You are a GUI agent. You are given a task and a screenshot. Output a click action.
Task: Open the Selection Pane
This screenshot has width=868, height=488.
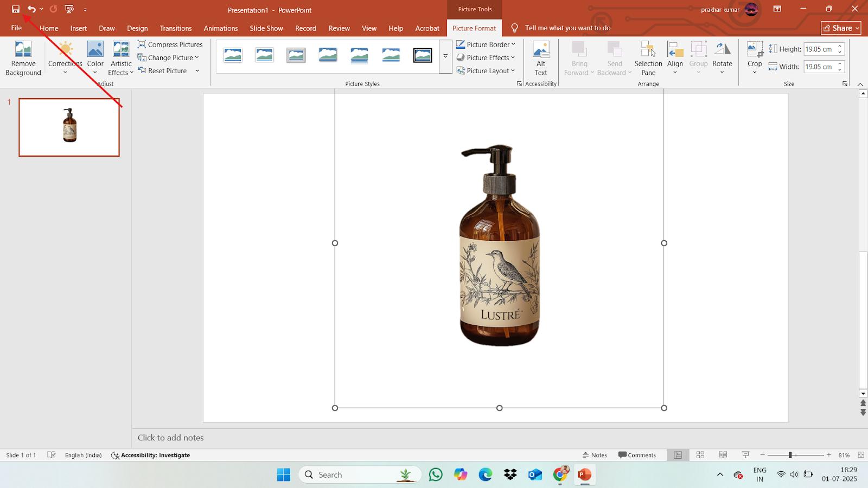click(648, 58)
